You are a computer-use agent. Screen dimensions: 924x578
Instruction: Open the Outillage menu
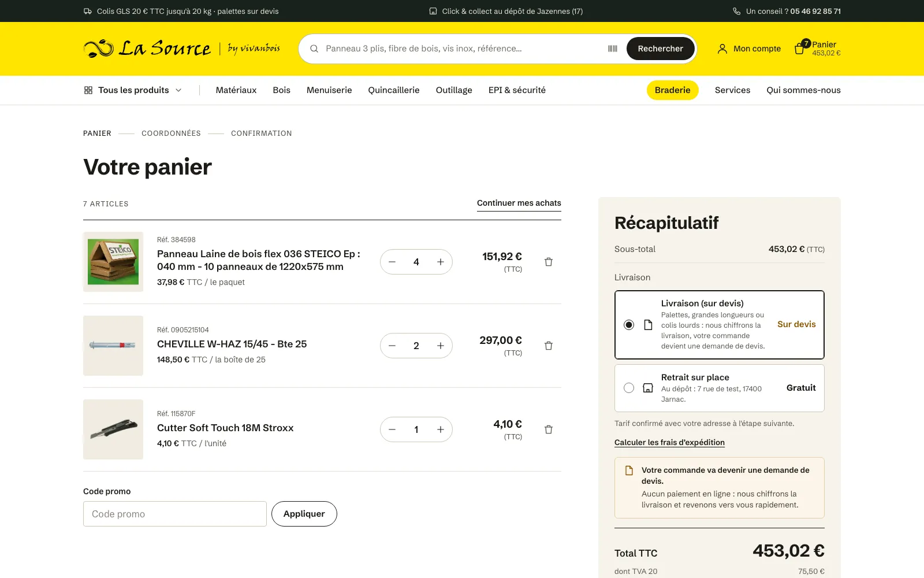[454, 90]
